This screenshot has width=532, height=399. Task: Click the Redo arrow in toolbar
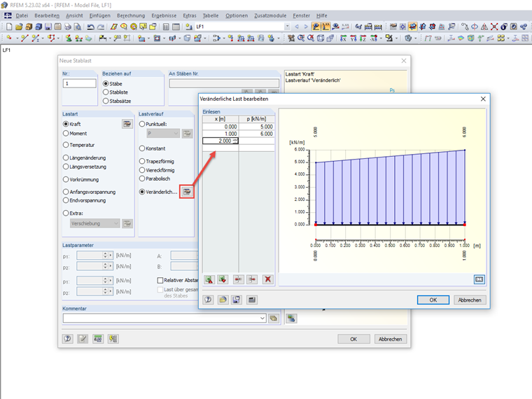click(101, 27)
